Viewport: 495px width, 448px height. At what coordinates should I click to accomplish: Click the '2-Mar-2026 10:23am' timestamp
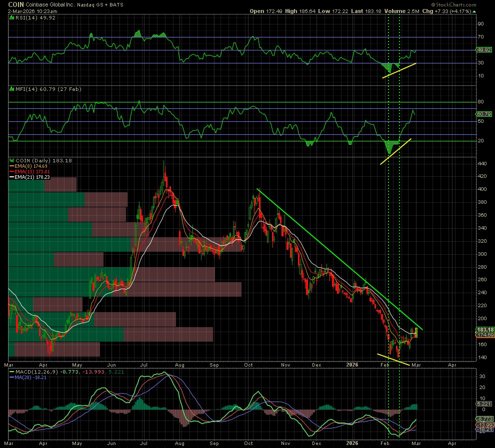32,11
